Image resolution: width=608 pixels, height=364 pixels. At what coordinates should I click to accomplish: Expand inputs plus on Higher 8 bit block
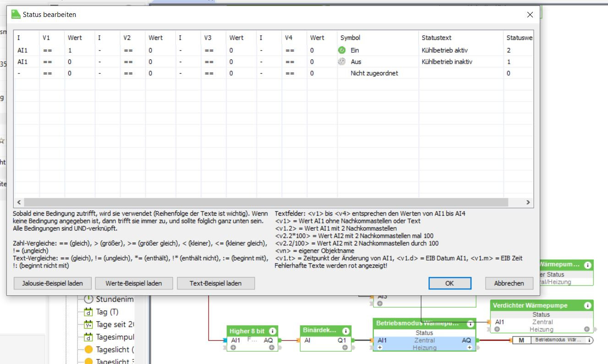click(233, 348)
